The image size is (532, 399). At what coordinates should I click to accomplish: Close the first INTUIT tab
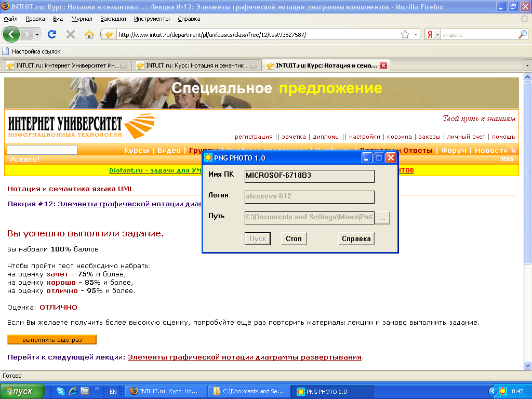click(x=124, y=65)
